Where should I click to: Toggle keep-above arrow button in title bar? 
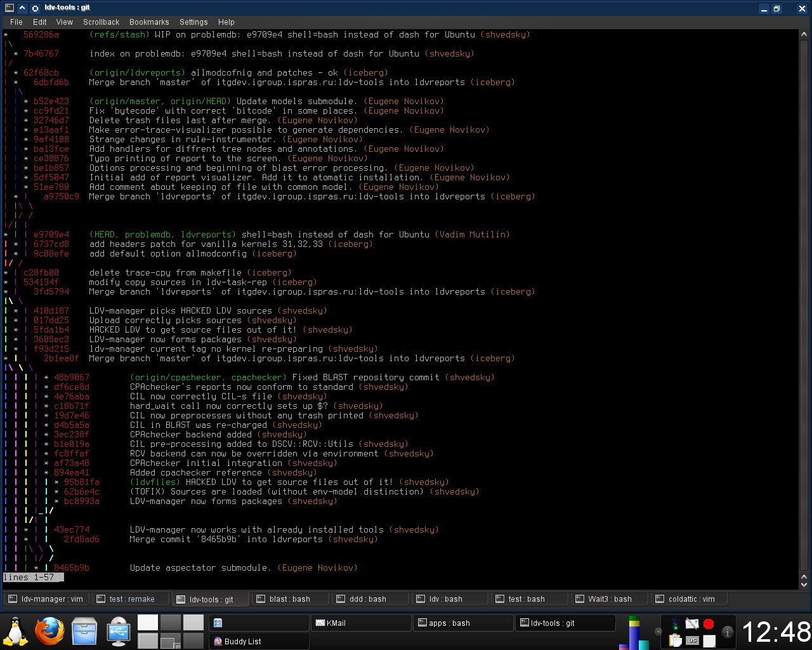coord(22,8)
